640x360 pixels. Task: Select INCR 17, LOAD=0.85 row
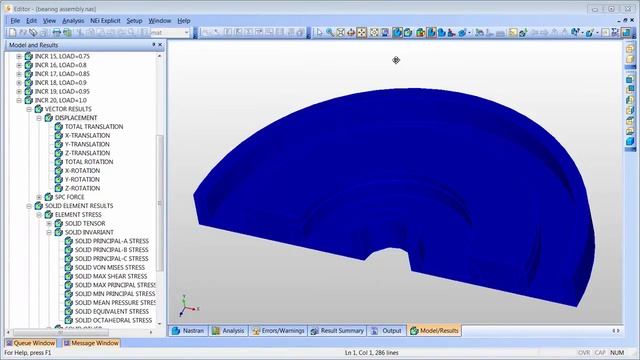62,74
